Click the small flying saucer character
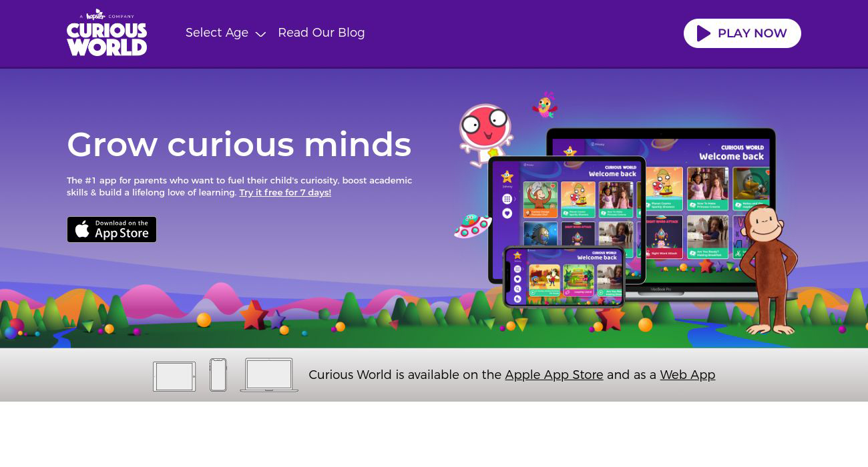 tap(472, 225)
